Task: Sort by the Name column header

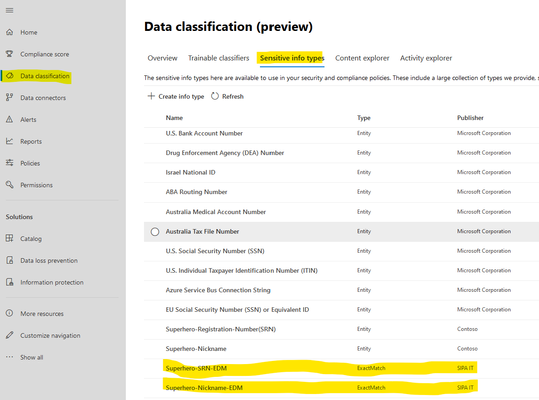Action: (x=174, y=118)
